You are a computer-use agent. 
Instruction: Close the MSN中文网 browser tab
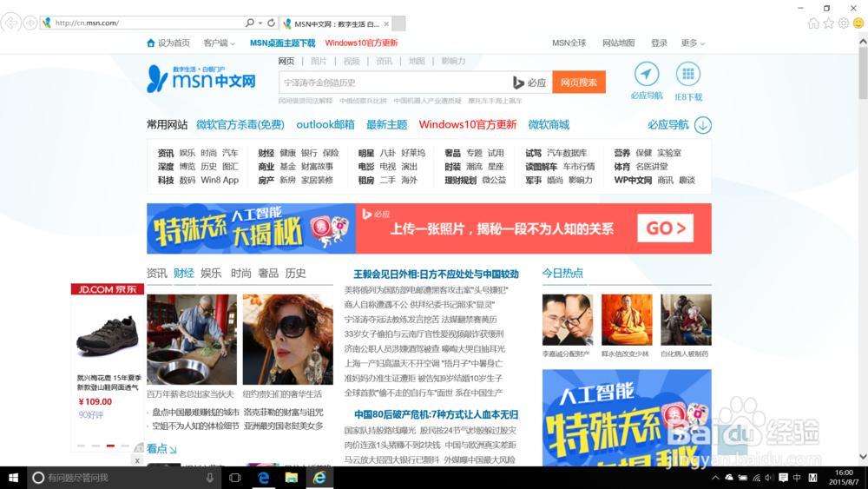[386, 23]
